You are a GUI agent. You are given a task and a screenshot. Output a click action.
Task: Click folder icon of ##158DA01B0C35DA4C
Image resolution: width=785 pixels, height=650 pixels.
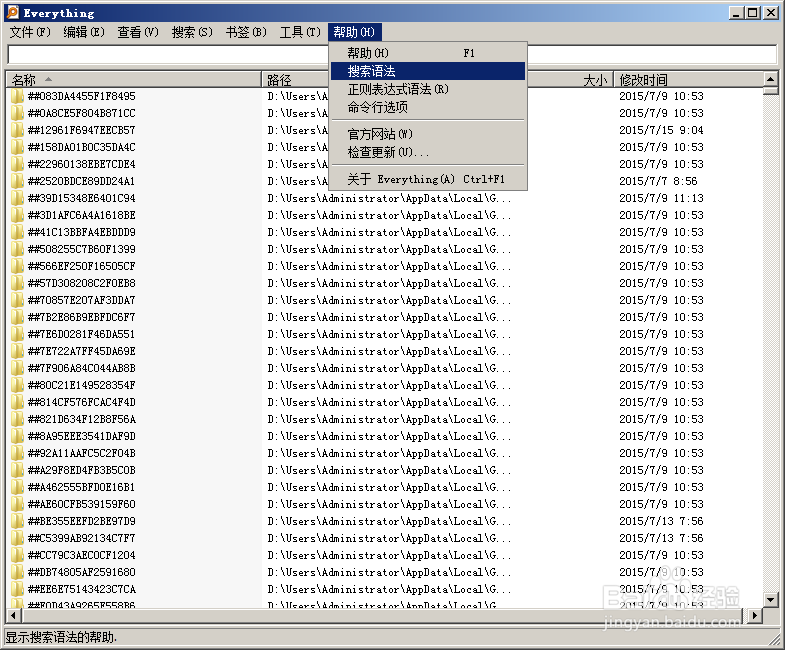(x=17, y=147)
